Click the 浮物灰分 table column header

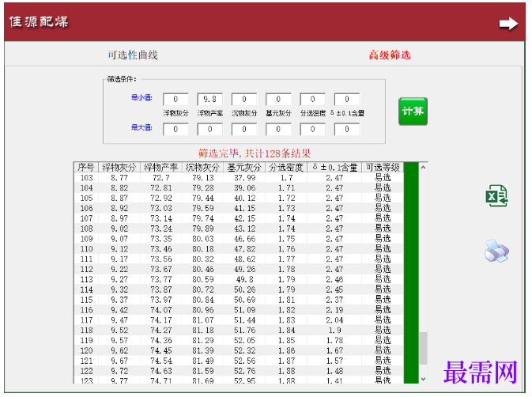point(119,168)
